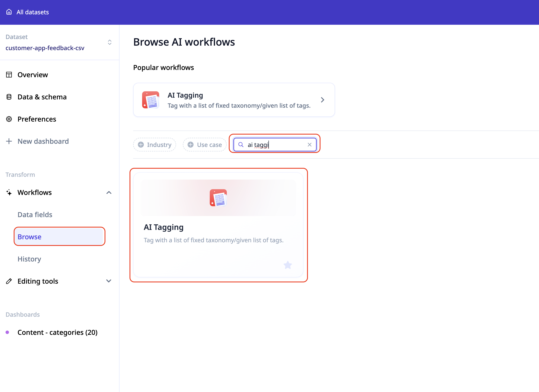The height and width of the screenshot is (392, 539).
Task: Select the purple dot for Content - categories dashboard
Action: pyautogui.click(x=7, y=332)
